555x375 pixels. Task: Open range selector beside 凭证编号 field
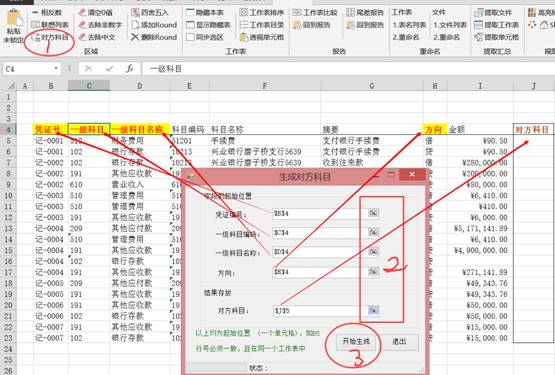coord(373,213)
